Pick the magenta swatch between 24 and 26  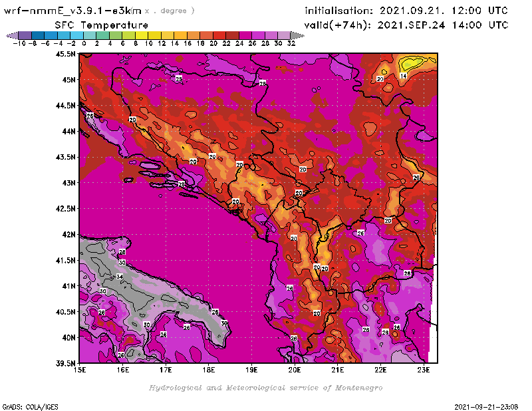pyautogui.click(x=245, y=35)
